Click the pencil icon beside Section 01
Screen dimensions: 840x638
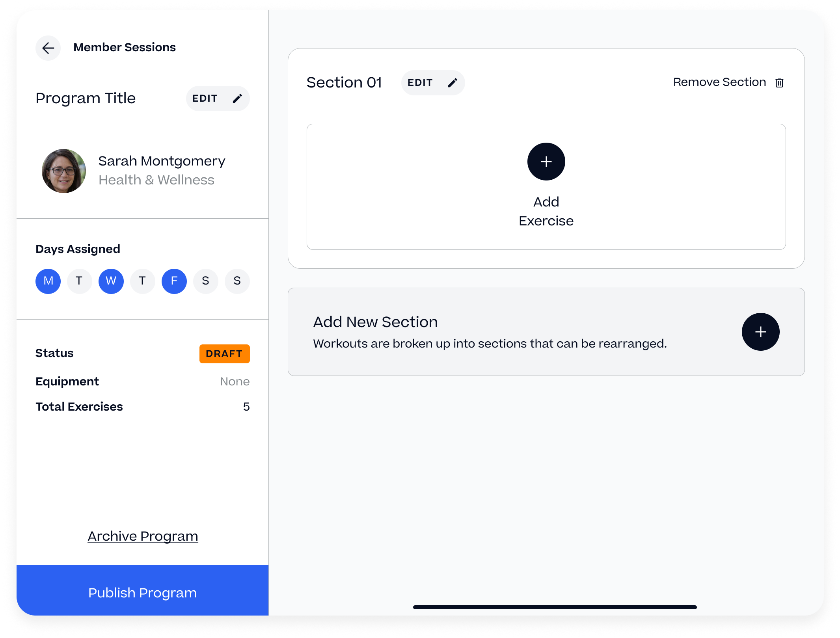[x=452, y=83]
